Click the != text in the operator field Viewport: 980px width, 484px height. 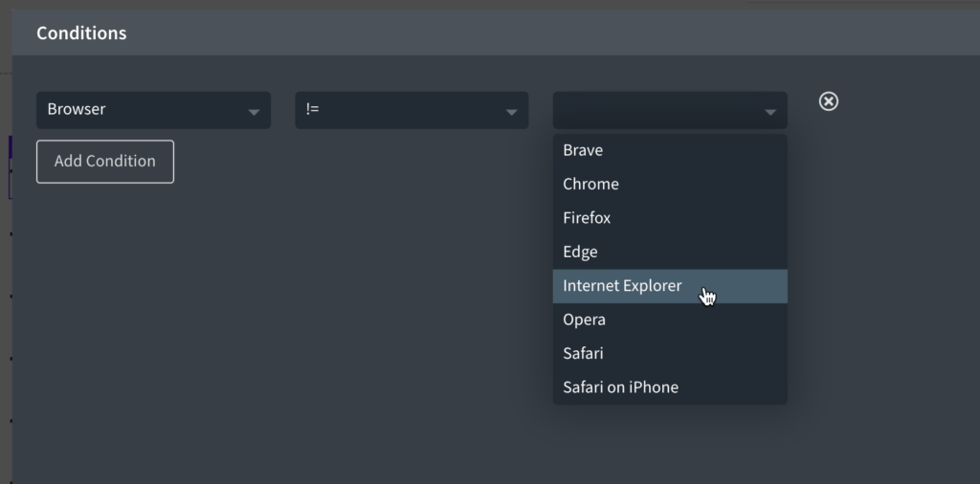(x=313, y=109)
